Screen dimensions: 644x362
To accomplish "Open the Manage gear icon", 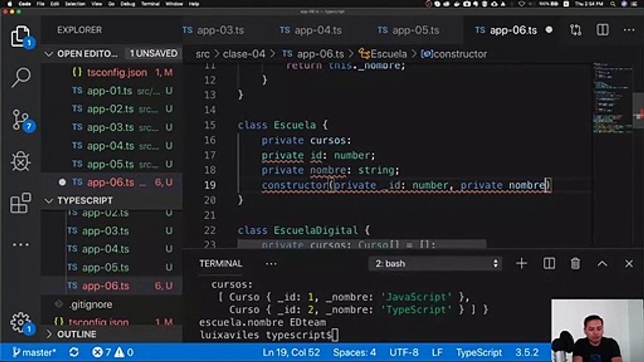I will point(20,322).
